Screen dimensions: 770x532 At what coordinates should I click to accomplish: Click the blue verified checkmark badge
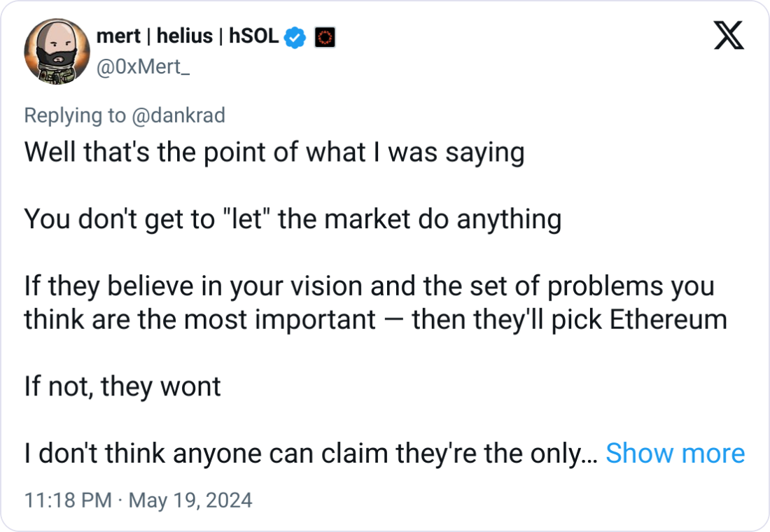(297, 38)
